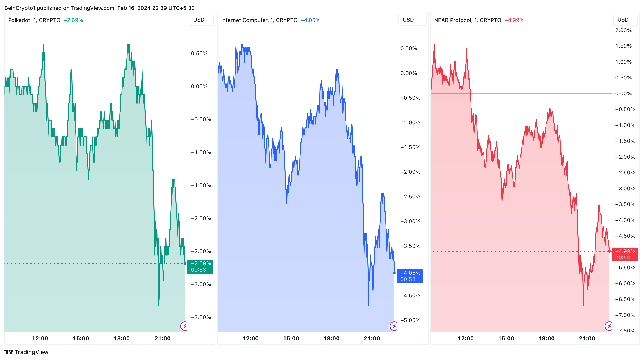Screen dimensions: 644x360
Task: Click the 18:00 time label on the Polkadot chart
Action: [122, 338]
